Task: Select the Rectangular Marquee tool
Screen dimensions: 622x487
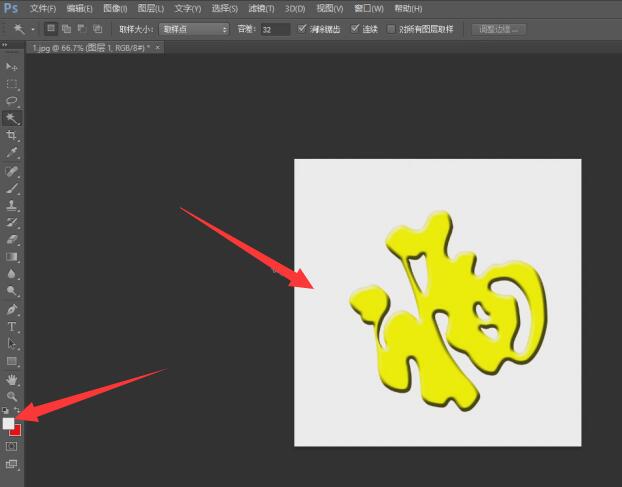Action: click(12, 84)
